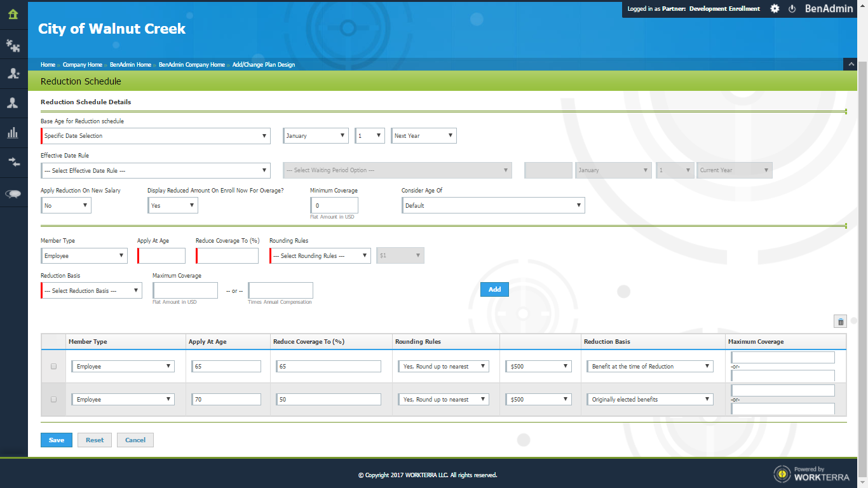Image resolution: width=868 pixels, height=488 pixels.
Task: Open the home icon in sidebar
Action: tap(13, 14)
